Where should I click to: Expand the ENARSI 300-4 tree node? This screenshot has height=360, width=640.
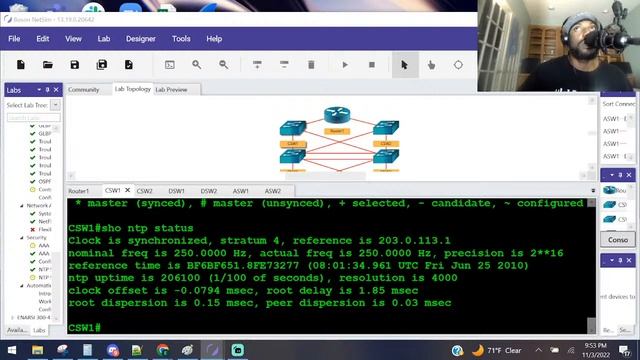pos(12,317)
